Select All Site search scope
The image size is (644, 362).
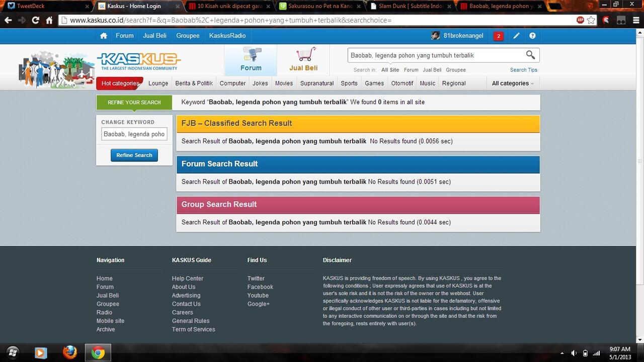point(390,70)
